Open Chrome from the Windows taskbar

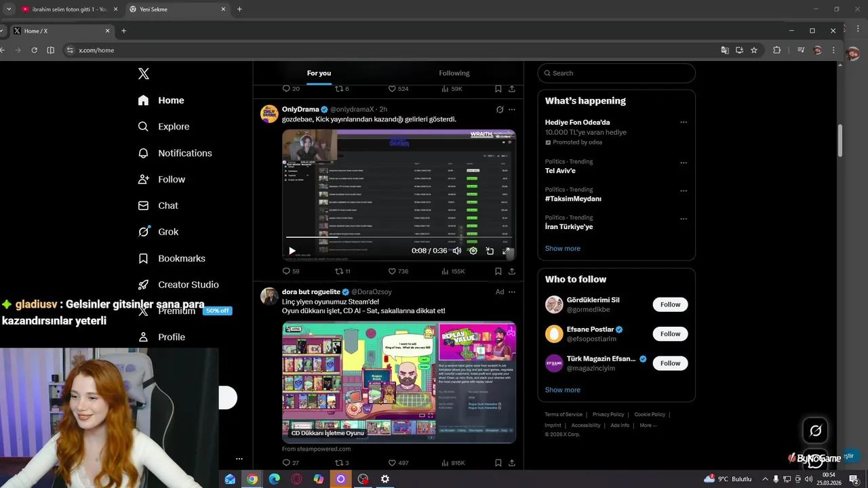click(x=252, y=479)
